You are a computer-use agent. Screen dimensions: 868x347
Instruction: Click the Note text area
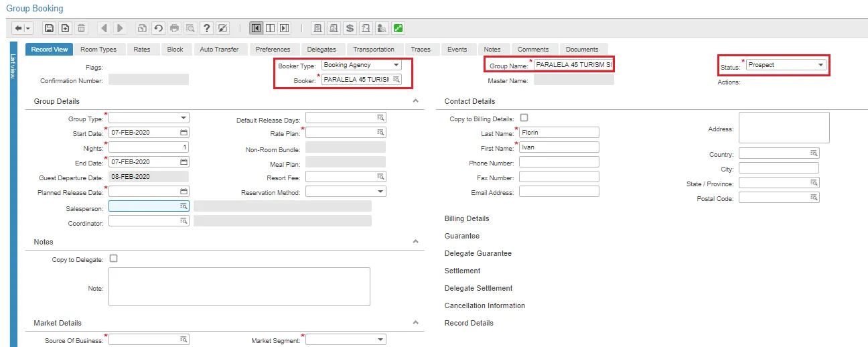tap(239, 287)
